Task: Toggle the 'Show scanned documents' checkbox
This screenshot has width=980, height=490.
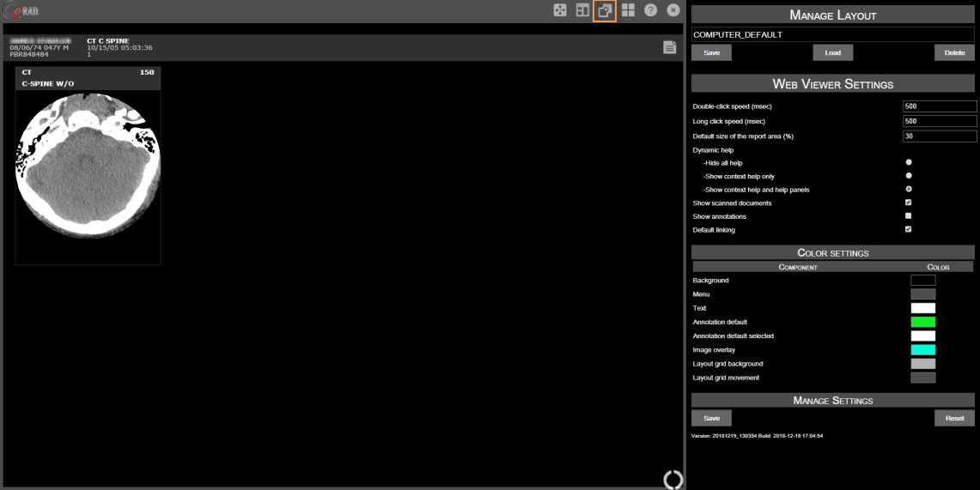Action: pyautogui.click(x=909, y=203)
